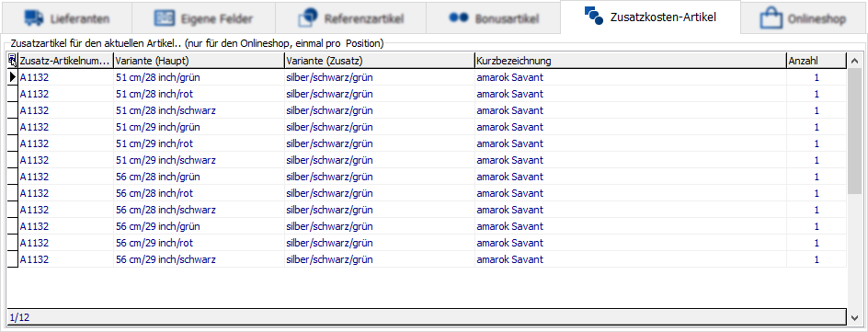Click Anzahl value 1 in the 51 cm/29 inch/rot row
Screen dimensions: 868x332
[817, 143]
